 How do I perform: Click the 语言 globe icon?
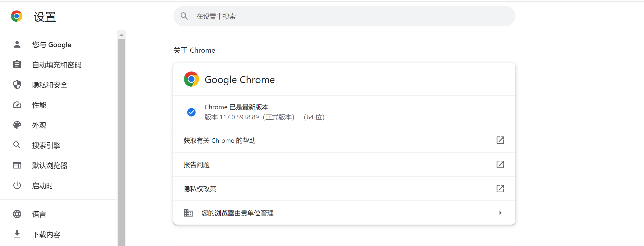tap(17, 214)
